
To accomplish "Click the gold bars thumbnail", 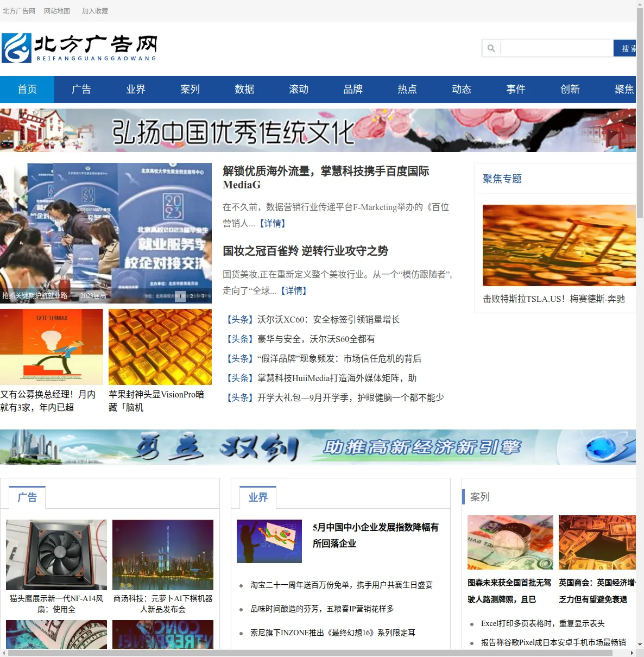I will tap(160, 347).
